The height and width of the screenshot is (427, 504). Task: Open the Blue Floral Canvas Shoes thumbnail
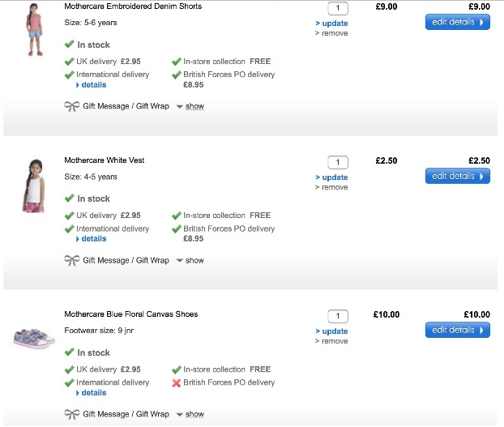[34, 335]
